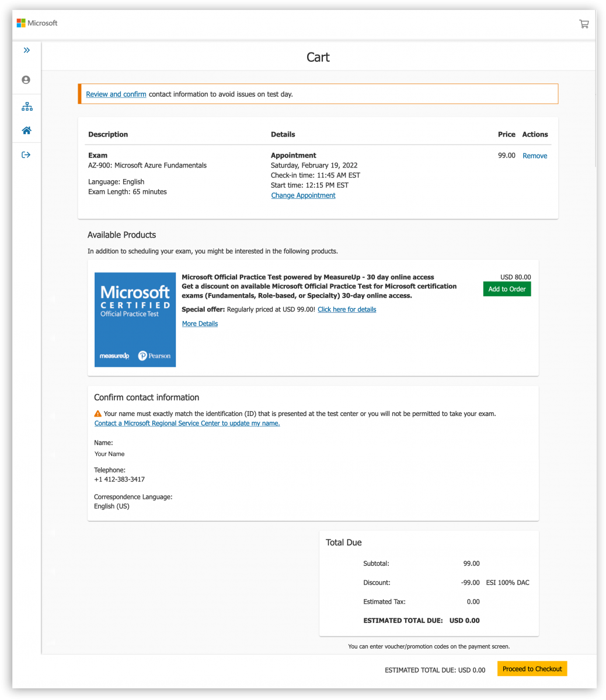Contact a Microsoft Regional Service Center link
The width and height of the screenshot is (606, 700).
(x=187, y=423)
